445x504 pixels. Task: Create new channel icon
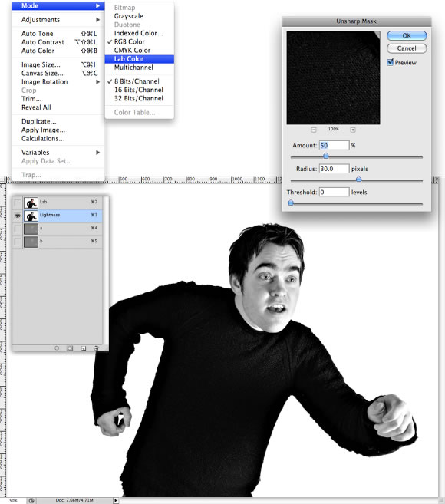click(x=84, y=348)
